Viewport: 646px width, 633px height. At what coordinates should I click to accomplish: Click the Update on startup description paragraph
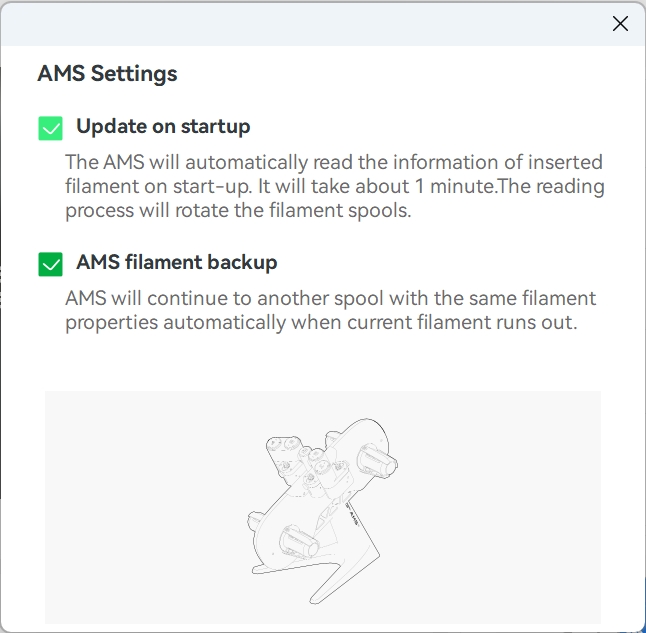(334, 186)
